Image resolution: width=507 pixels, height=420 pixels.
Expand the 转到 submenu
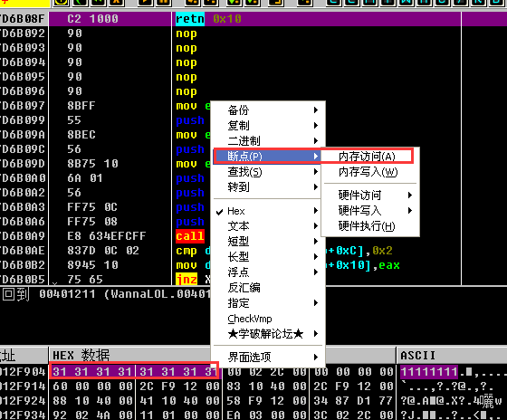[x=268, y=186]
